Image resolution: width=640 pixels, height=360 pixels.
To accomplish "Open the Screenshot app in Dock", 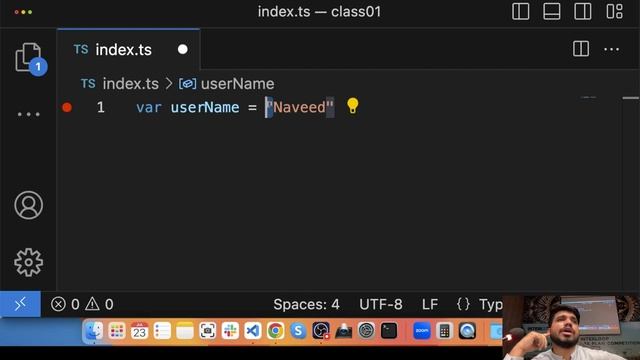I will 207,331.
